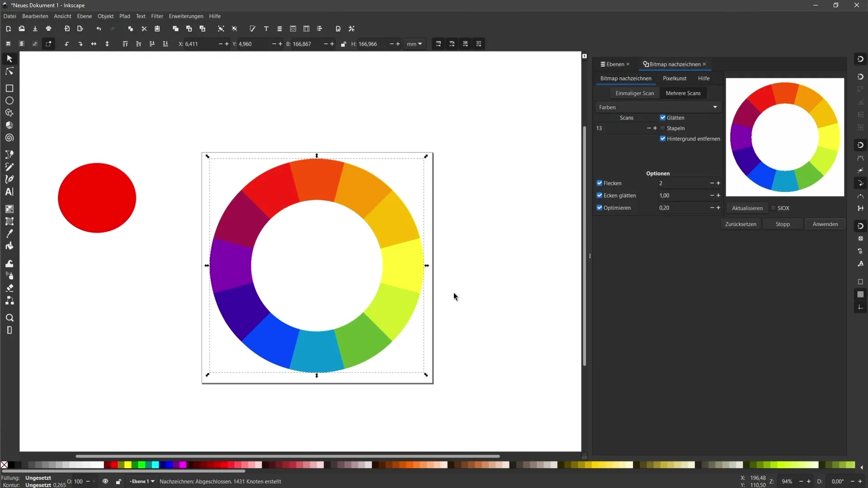Viewport: 868px width, 488px height.
Task: Toggle the Hintergrund entfernen checkbox
Action: click(662, 138)
